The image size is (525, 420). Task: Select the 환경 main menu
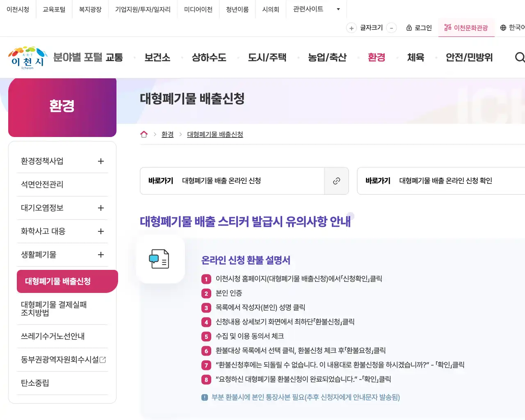click(377, 57)
